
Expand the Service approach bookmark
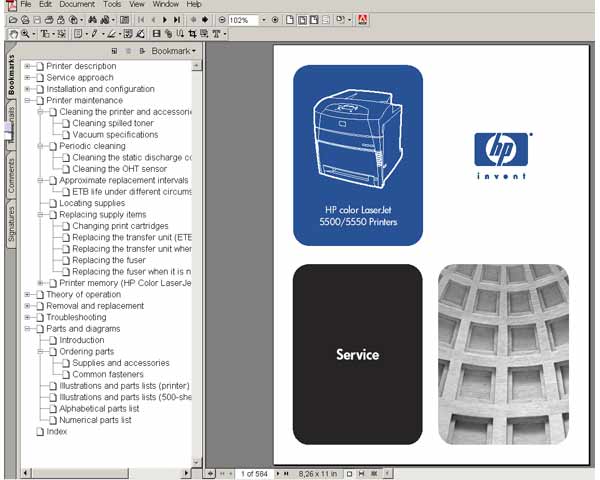point(27,78)
